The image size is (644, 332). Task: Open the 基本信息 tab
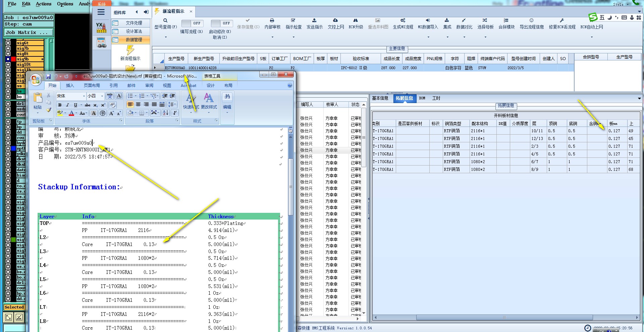pos(380,98)
